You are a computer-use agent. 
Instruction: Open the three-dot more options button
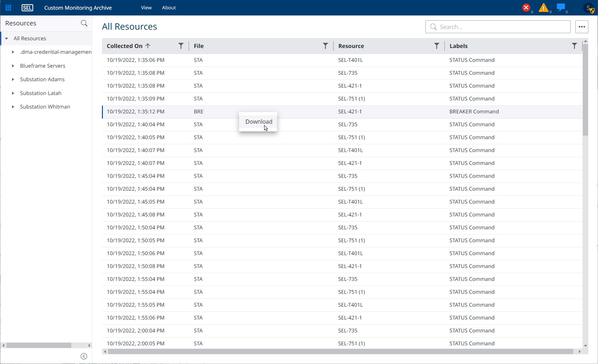tap(582, 27)
